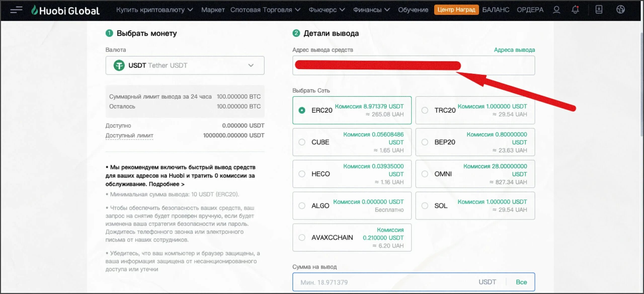Click the green Tether USDT coin icon

click(x=119, y=65)
